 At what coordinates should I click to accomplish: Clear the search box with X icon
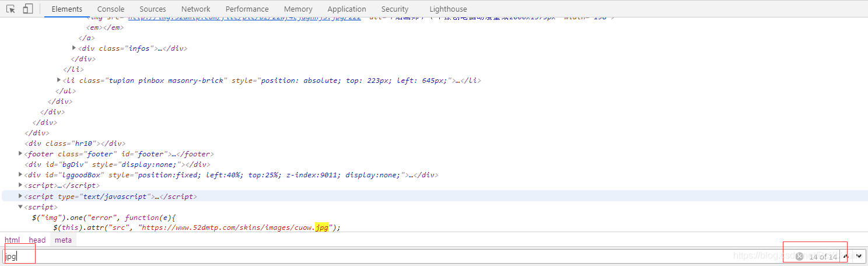799,256
